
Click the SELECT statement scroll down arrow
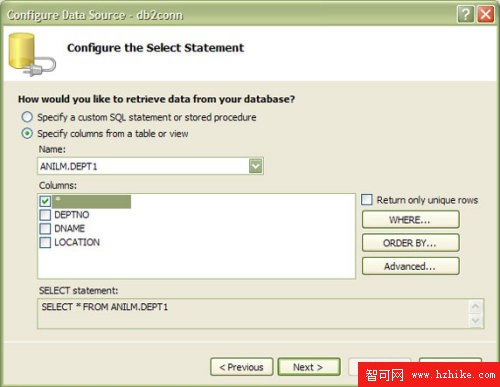pos(475,321)
